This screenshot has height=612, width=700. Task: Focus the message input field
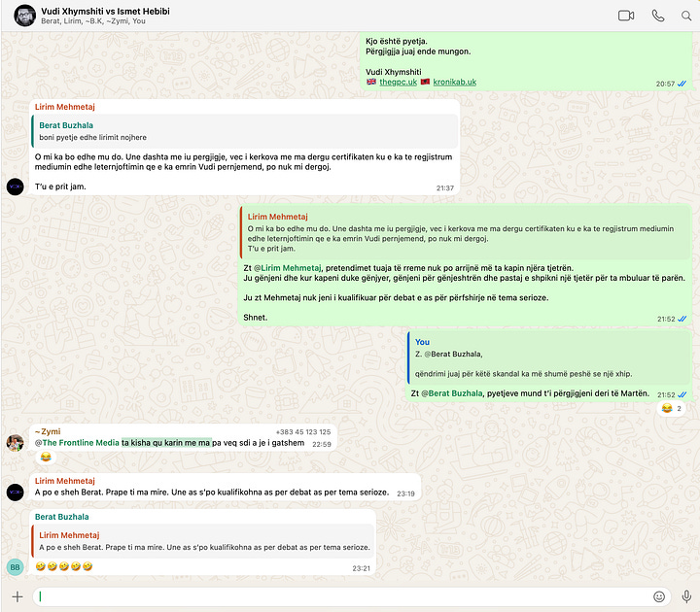coord(344,596)
